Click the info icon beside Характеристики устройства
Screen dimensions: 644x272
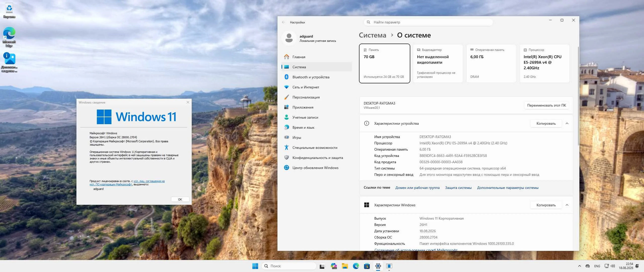pos(367,123)
